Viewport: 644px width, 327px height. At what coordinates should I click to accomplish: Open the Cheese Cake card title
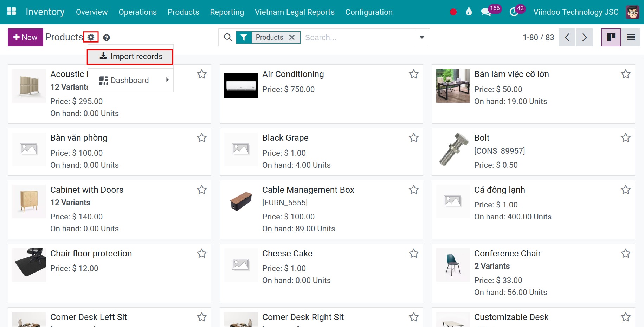pos(287,254)
